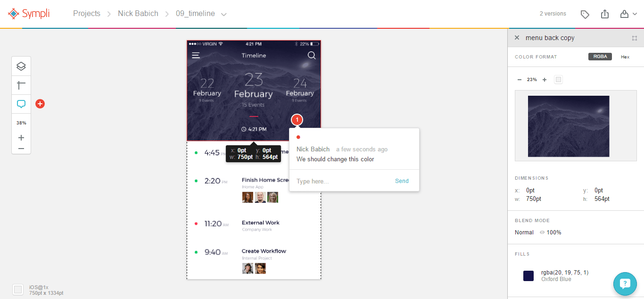Click rgba(20, 19, 75, 1) value
Screen dimensions: 644x299
(x=565, y=273)
